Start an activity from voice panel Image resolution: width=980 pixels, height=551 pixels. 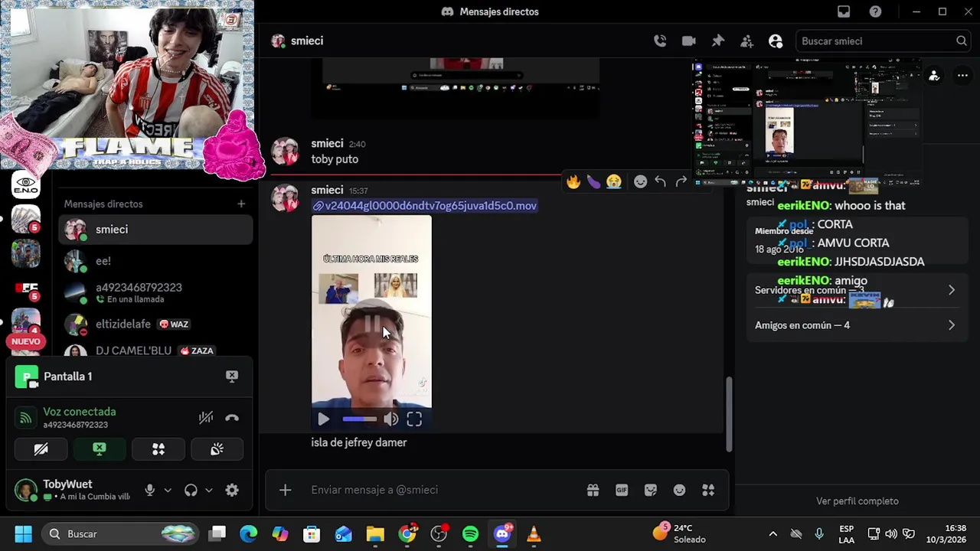coord(158,449)
